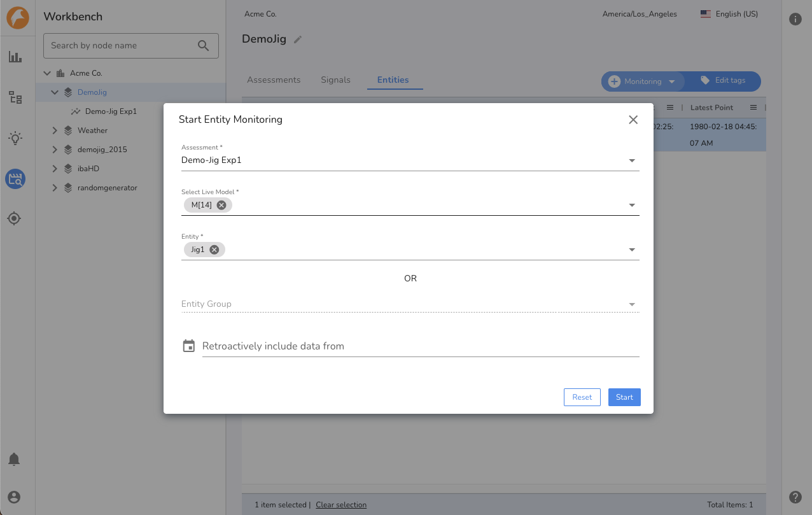
Task: Select Demo-Jig Exp1 in the tree
Action: [111, 111]
